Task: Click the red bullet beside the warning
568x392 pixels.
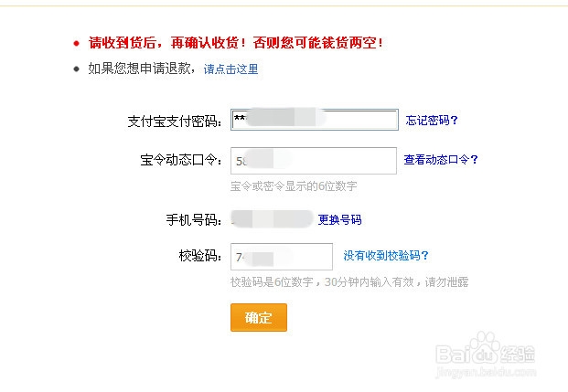Action: click(x=77, y=43)
